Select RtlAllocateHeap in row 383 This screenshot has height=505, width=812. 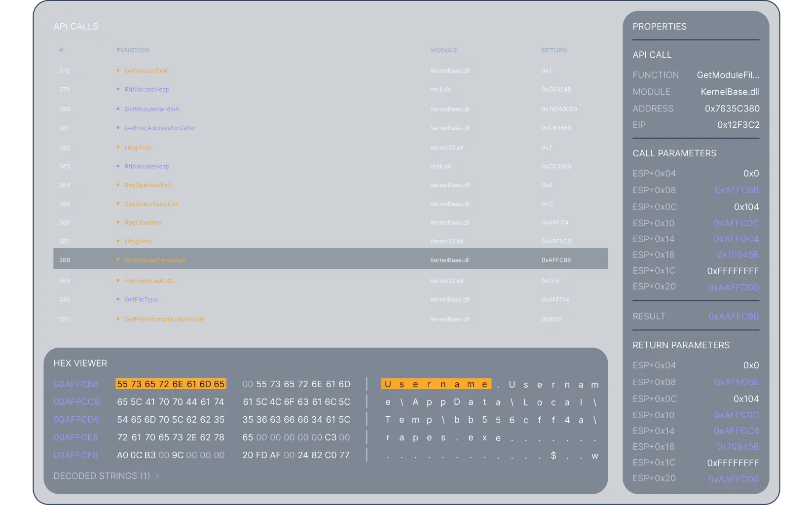click(147, 166)
